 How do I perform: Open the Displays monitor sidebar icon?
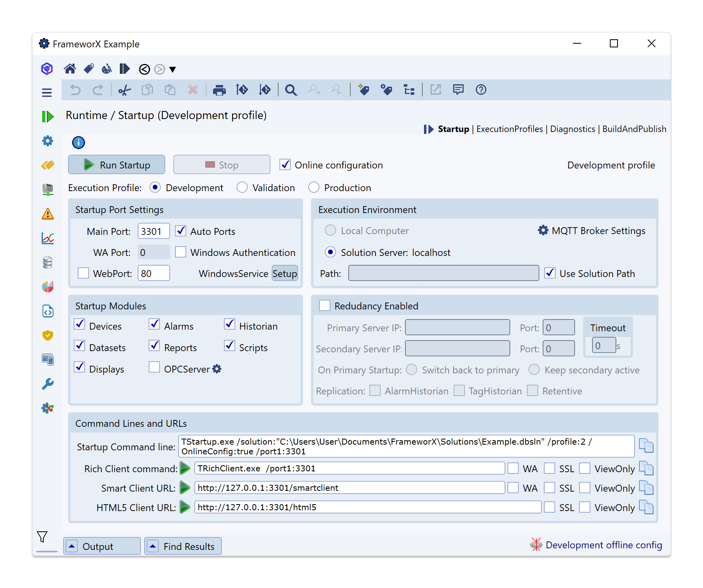pyautogui.click(x=47, y=360)
